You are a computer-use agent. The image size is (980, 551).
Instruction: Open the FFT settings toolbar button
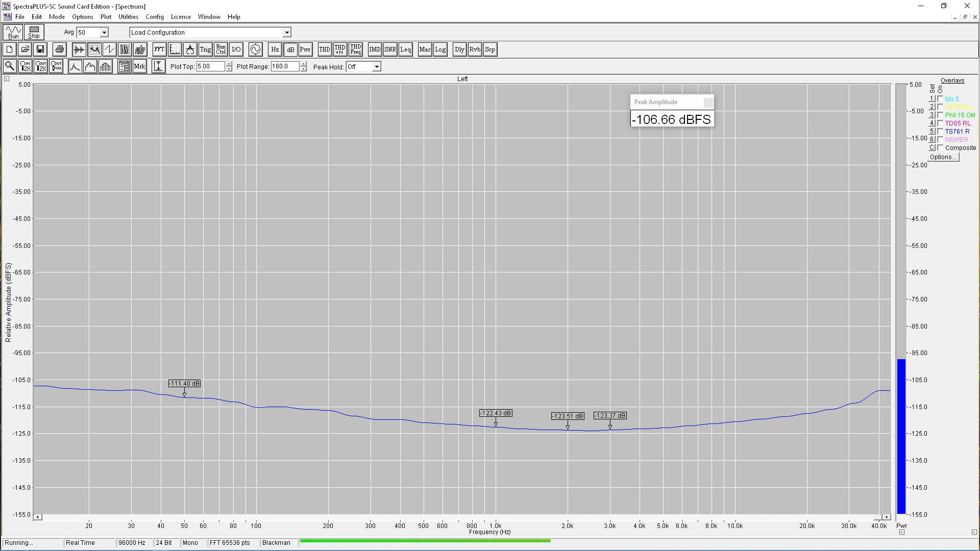click(159, 49)
